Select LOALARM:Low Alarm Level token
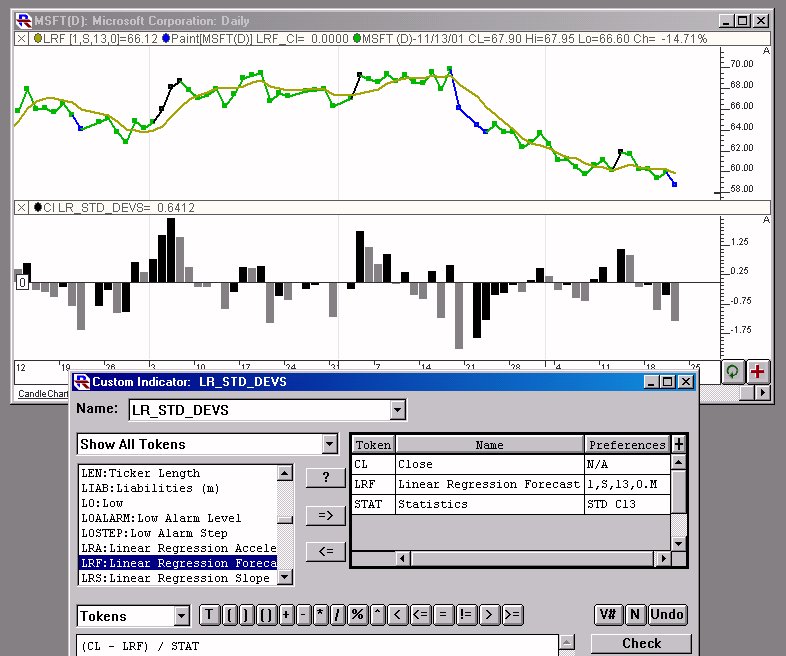Image resolution: width=786 pixels, height=656 pixels. click(x=178, y=518)
